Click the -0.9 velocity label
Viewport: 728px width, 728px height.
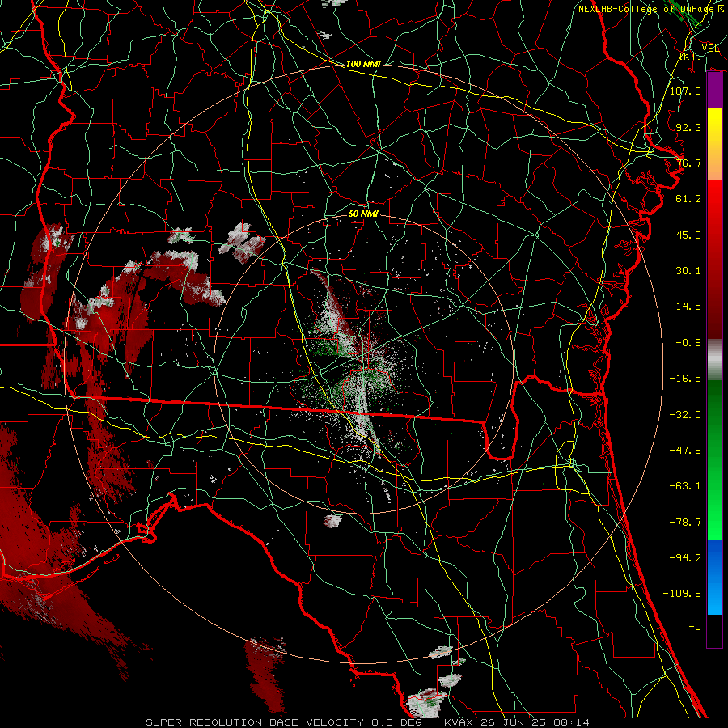[688, 343]
